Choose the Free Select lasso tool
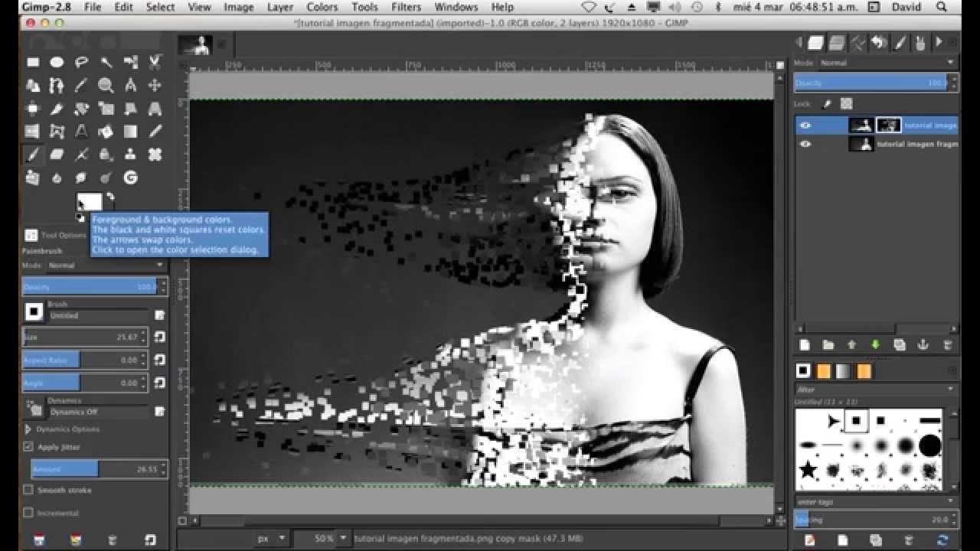Viewport: 980px width, 551px height. coord(81,63)
